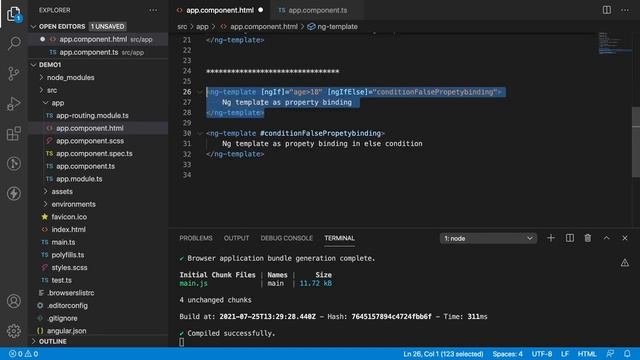Click the 'app' breadcrumb segment
This screenshot has height=360, width=640.
coord(202,27)
